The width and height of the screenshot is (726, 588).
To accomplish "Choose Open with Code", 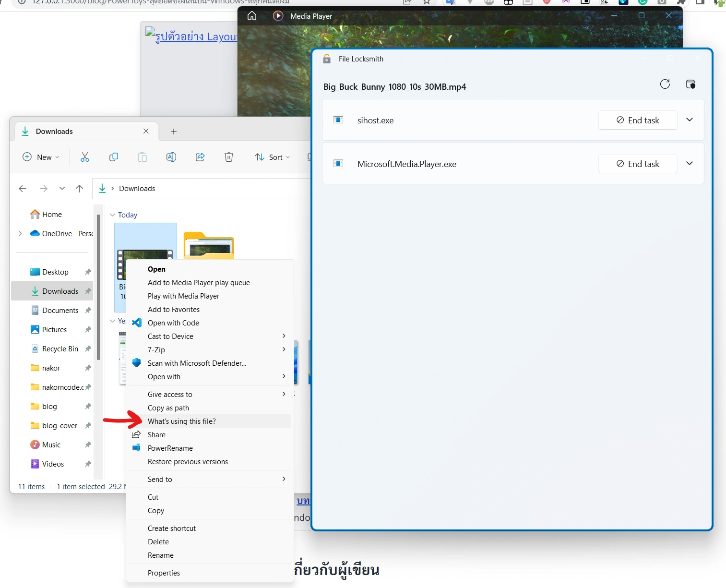I will 210,323.
